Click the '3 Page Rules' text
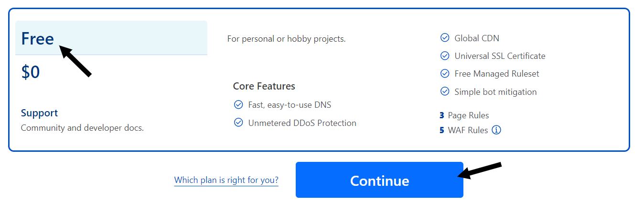The width and height of the screenshot is (644, 204). (x=464, y=115)
